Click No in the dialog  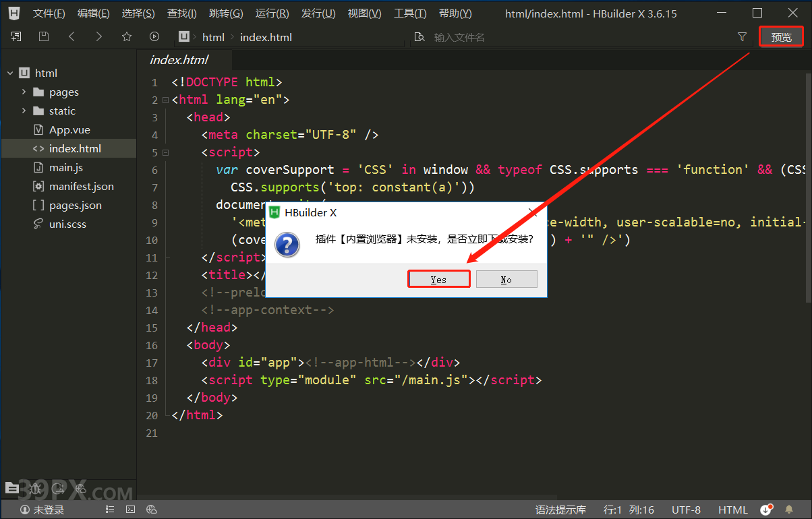(x=506, y=279)
